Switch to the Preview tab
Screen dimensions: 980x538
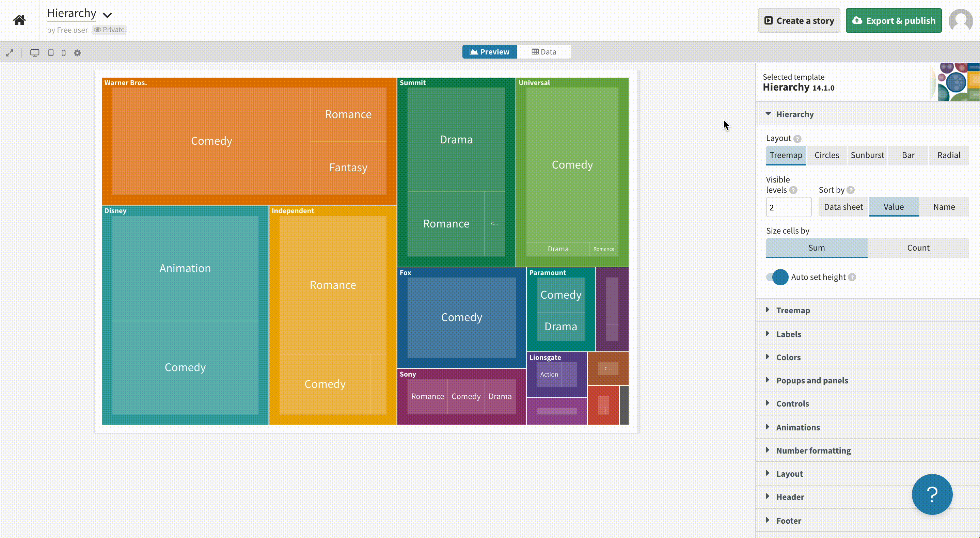point(489,52)
